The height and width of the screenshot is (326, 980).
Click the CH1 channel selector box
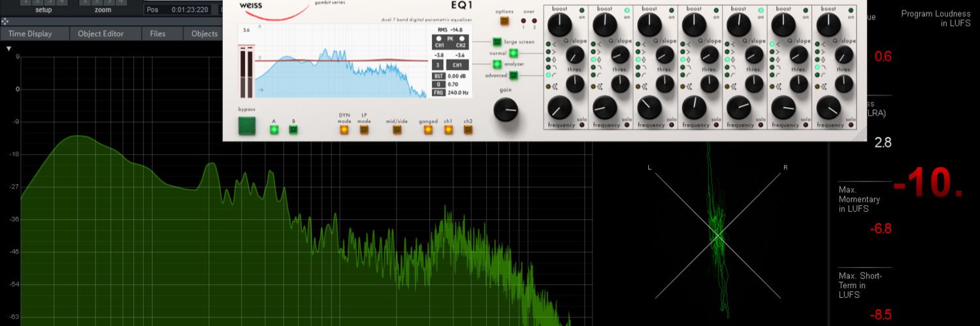point(458,65)
